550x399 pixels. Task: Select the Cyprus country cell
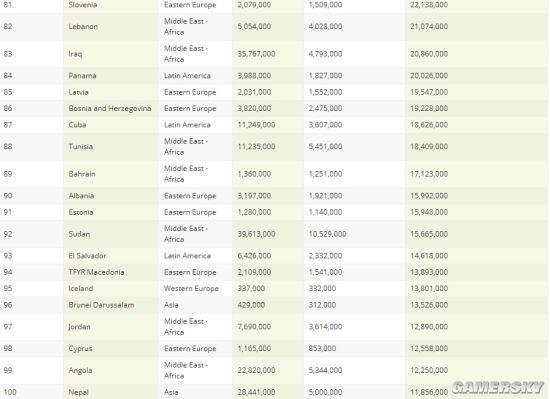click(80, 349)
